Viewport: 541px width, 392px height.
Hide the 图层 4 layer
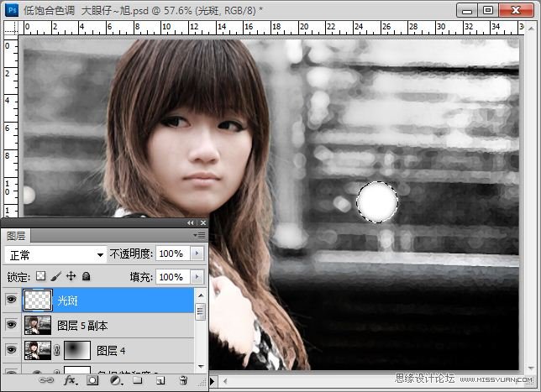click(x=12, y=350)
